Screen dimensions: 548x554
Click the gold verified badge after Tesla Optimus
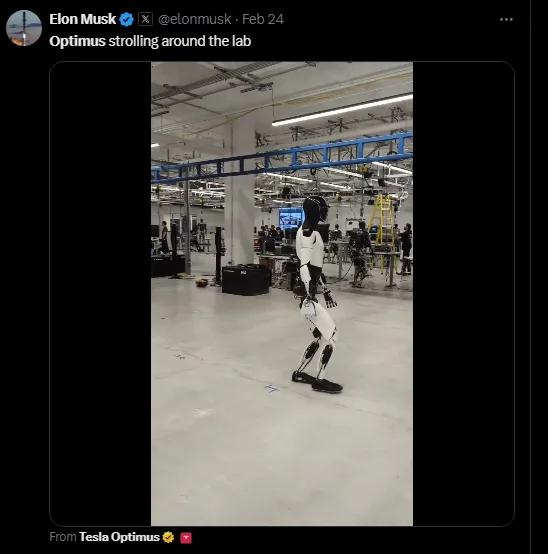point(168,537)
